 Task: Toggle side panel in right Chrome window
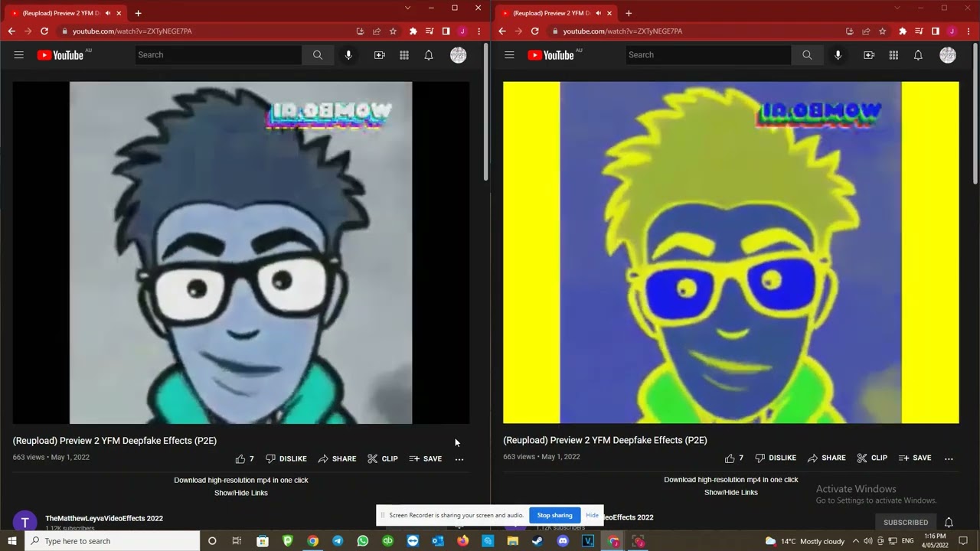(936, 31)
